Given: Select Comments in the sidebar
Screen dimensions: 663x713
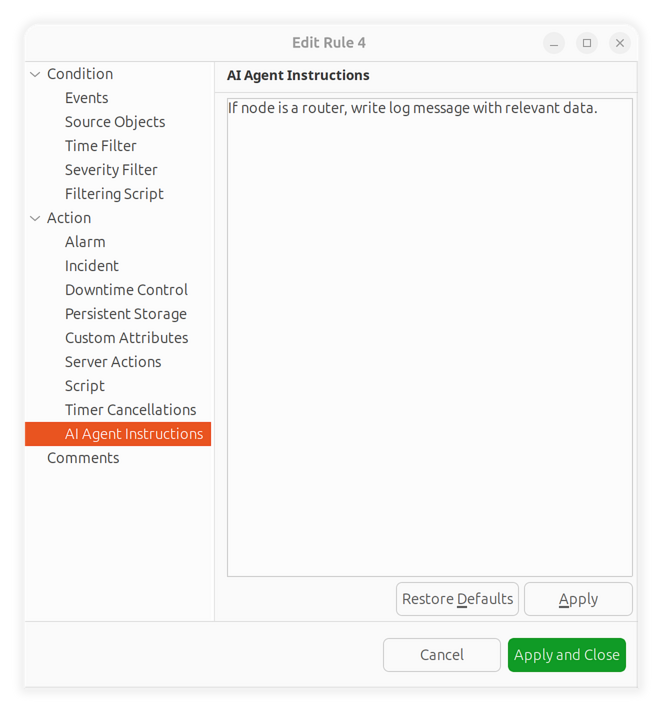Looking at the screenshot, I should click(83, 458).
